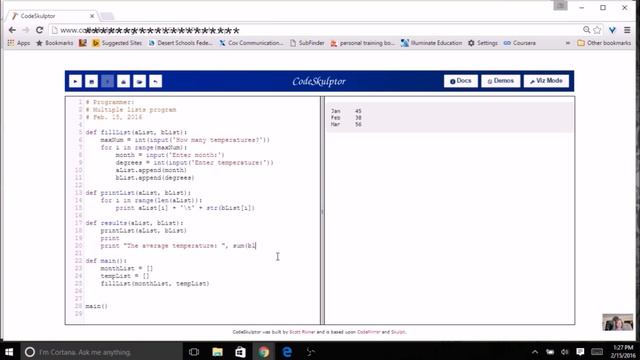Click the 'def main():' line in editor
The height and width of the screenshot is (360, 640).
(106, 261)
